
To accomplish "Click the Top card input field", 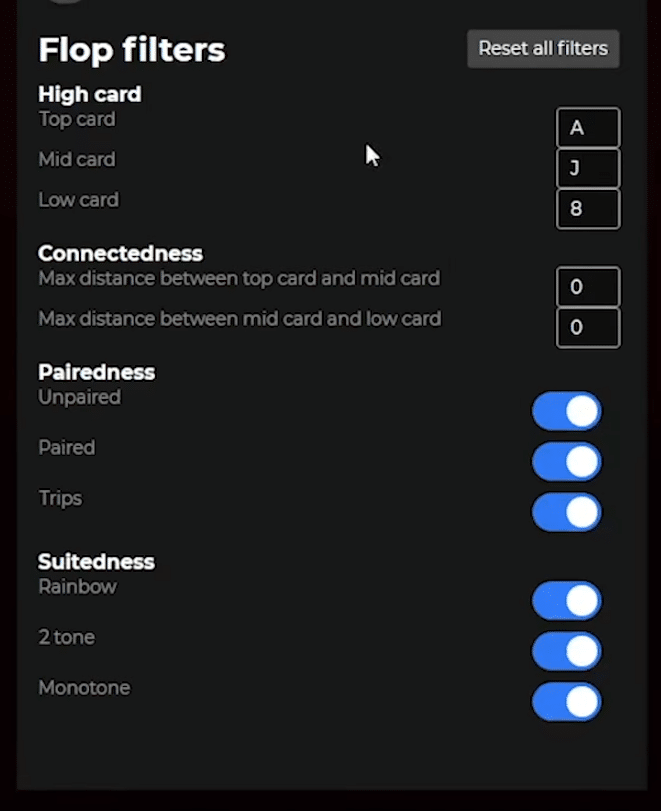I will [587, 128].
